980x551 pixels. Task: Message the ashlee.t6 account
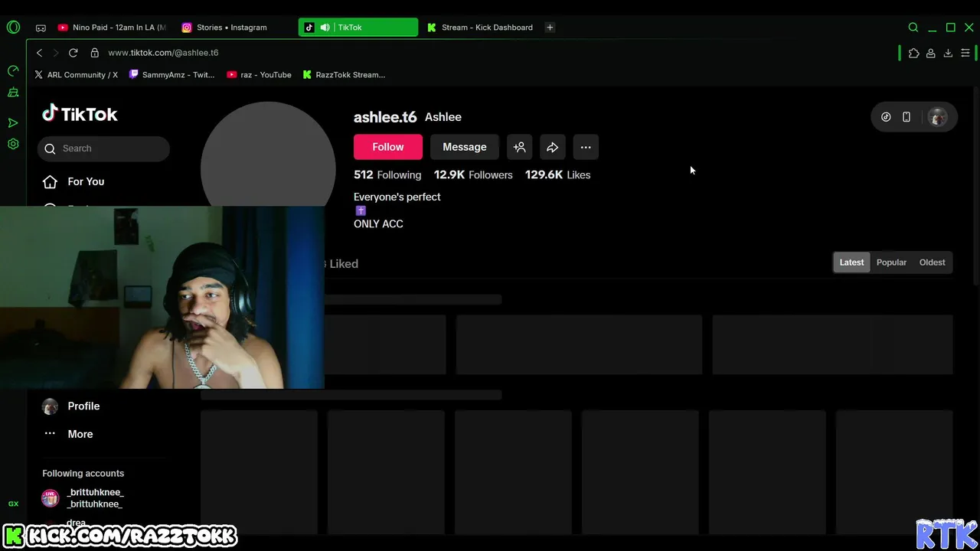coord(465,147)
